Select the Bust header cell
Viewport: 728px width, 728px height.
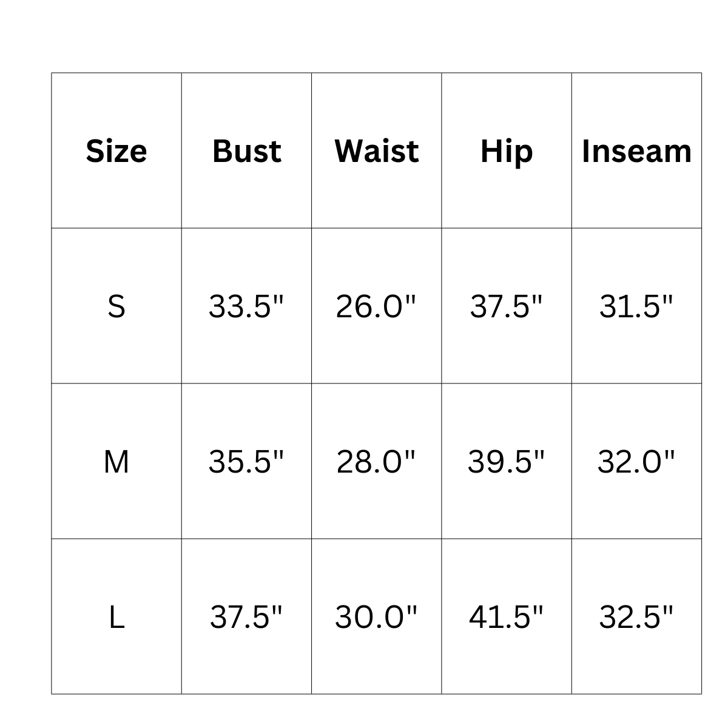pos(246,151)
